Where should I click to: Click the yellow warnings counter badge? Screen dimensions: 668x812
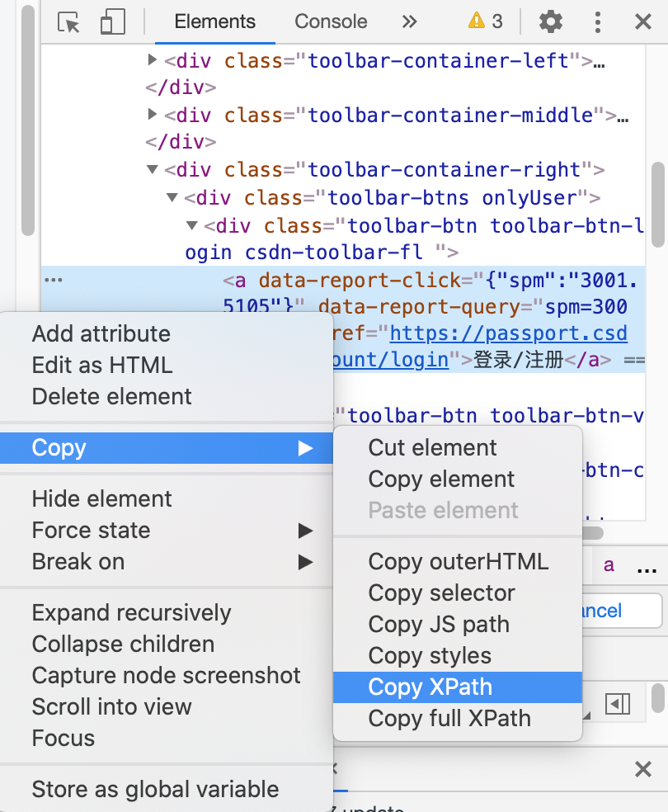(483, 22)
